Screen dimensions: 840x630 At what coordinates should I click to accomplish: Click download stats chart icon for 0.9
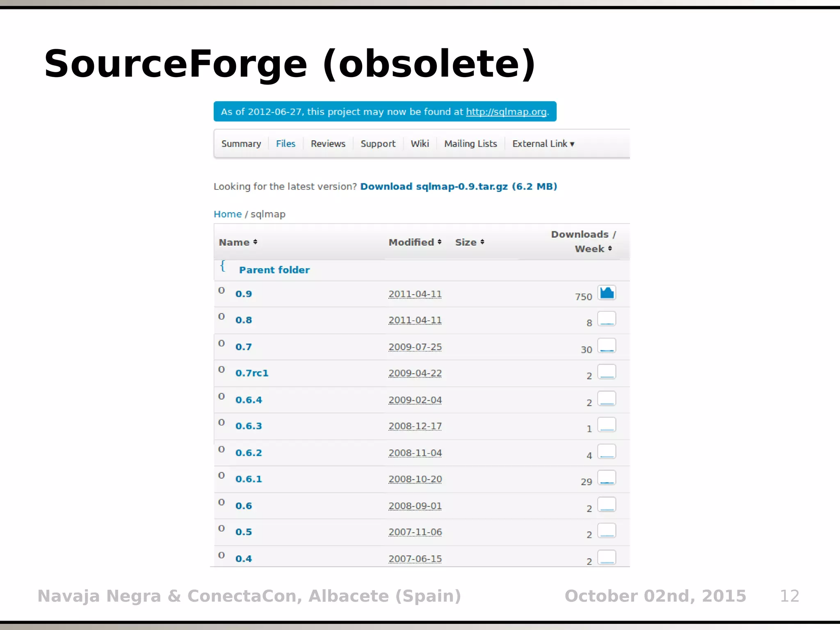(x=606, y=293)
